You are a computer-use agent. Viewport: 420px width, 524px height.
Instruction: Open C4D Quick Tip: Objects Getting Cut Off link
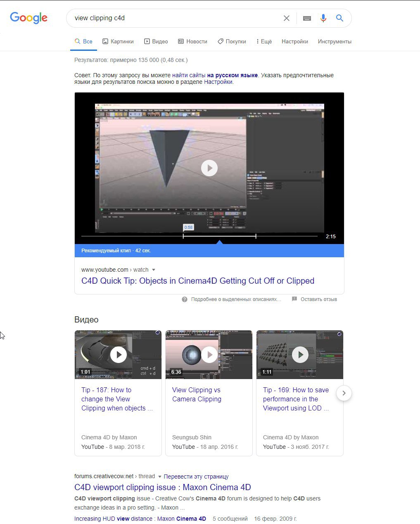tap(198, 281)
